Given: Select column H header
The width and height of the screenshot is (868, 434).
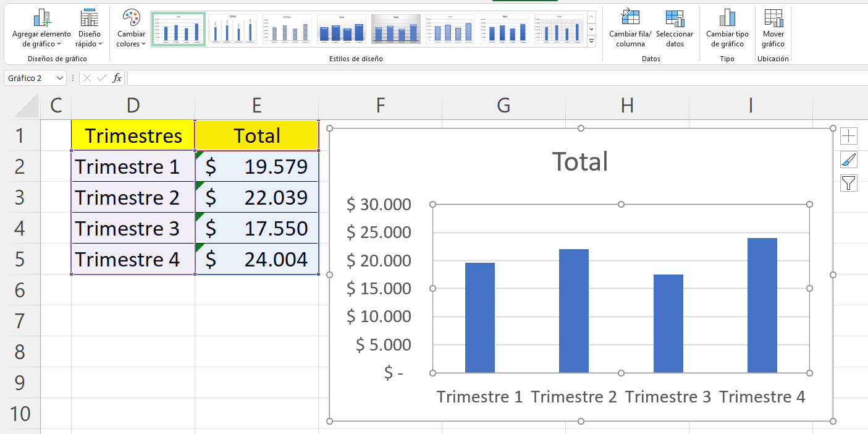Looking at the screenshot, I should pos(627,106).
